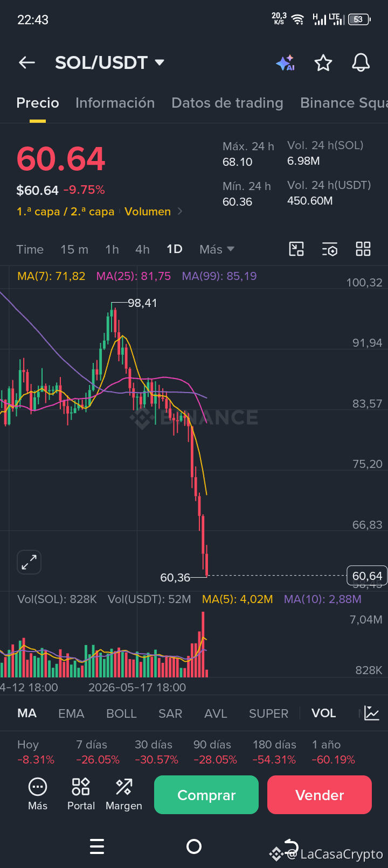Open the chart drawing tools icon
The width and height of the screenshot is (388, 868).
[296, 249]
